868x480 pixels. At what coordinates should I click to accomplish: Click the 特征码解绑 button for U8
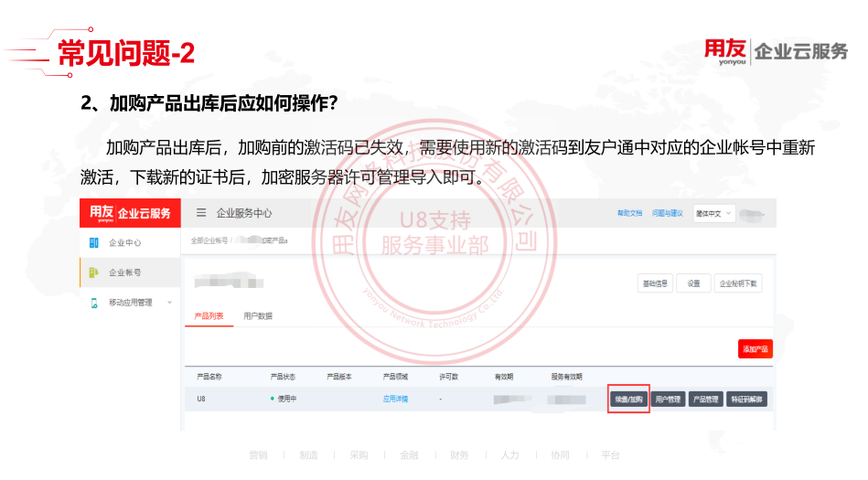click(746, 400)
